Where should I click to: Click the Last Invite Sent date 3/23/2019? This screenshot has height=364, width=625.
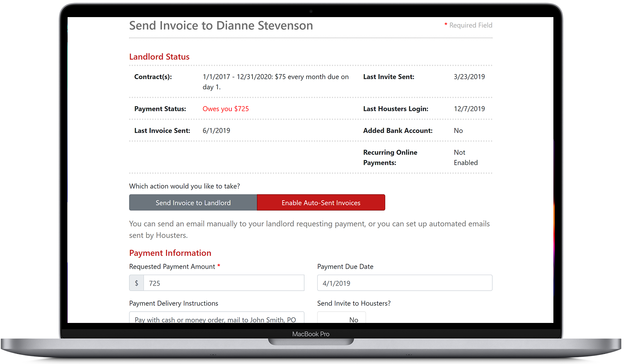pos(469,77)
